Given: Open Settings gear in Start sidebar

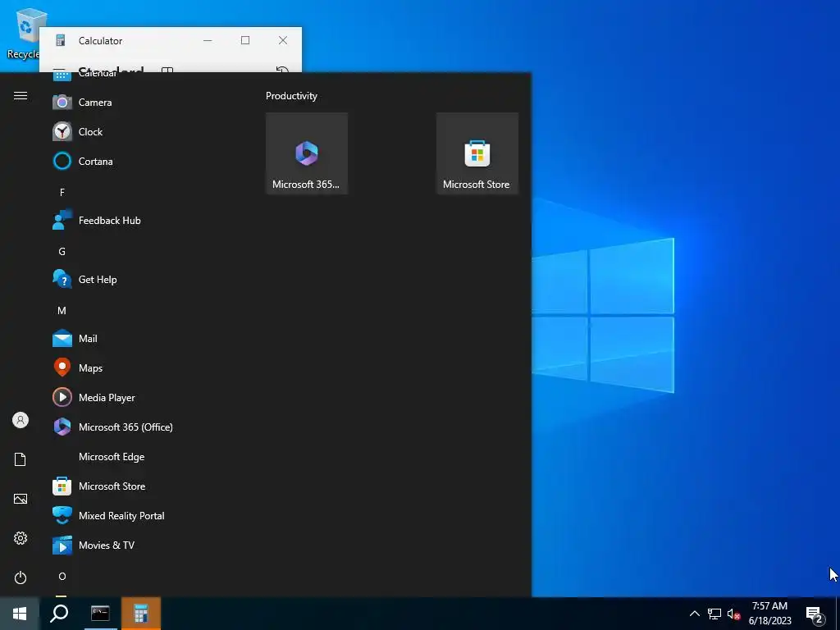Looking at the screenshot, I should point(21,538).
